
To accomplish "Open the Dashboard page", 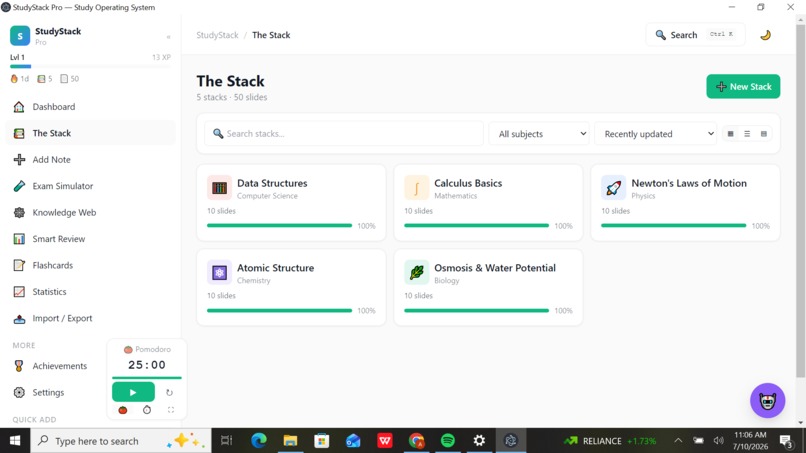I will (90, 106).
